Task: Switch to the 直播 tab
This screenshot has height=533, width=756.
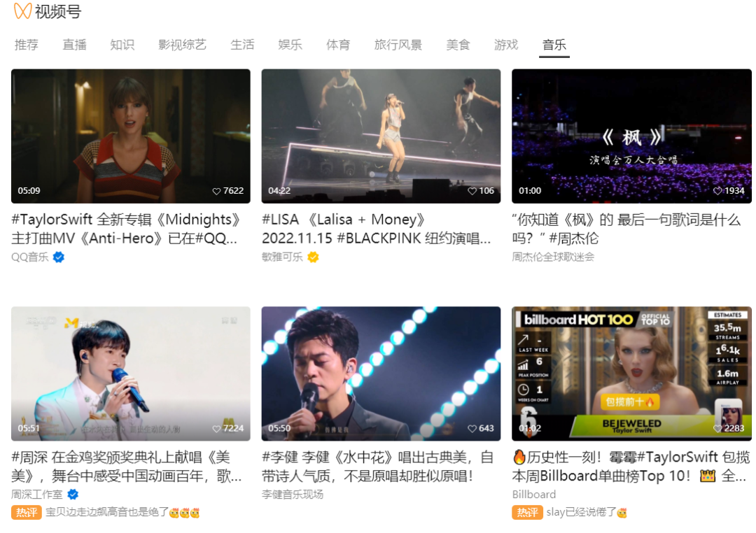Action: (74, 45)
